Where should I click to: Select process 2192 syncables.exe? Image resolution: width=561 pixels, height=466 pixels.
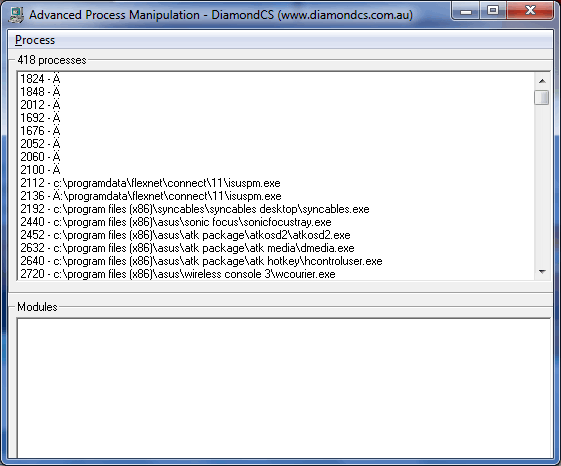pos(195,209)
